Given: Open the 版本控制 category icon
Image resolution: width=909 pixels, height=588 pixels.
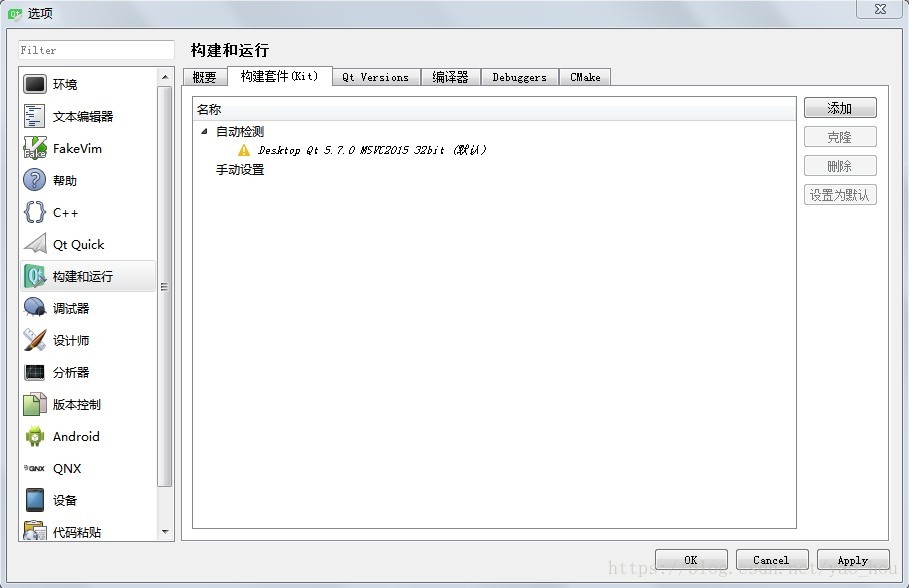Looking at the screenshot, I should 35,404.
